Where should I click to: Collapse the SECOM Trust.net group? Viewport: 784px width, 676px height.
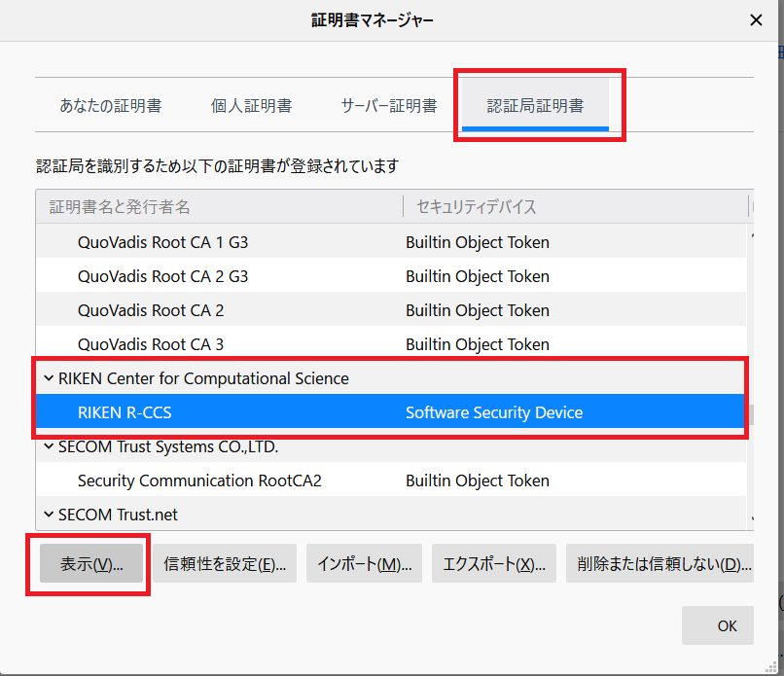tap(49, 515)
